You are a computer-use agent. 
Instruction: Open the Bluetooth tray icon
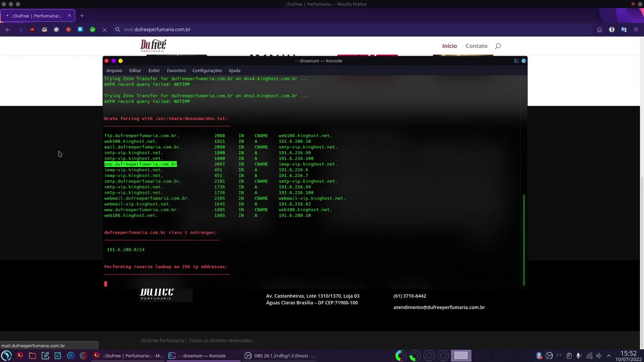pyautogui.click(x=539, y=356)
